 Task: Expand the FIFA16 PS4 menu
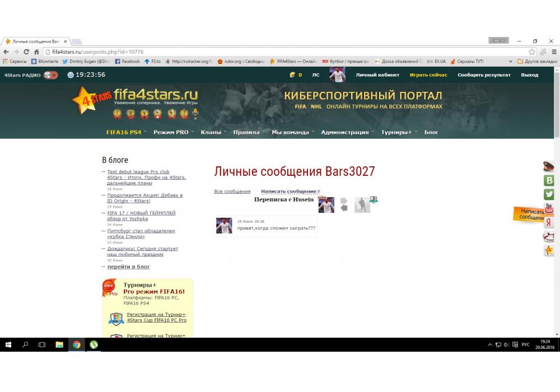tap(126, 132)
